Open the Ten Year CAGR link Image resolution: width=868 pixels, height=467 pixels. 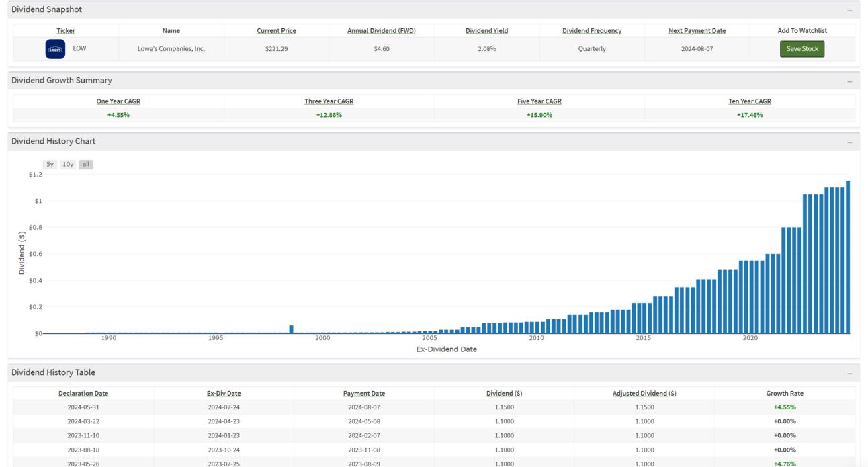pyautogui.click(x=749, y=101)
